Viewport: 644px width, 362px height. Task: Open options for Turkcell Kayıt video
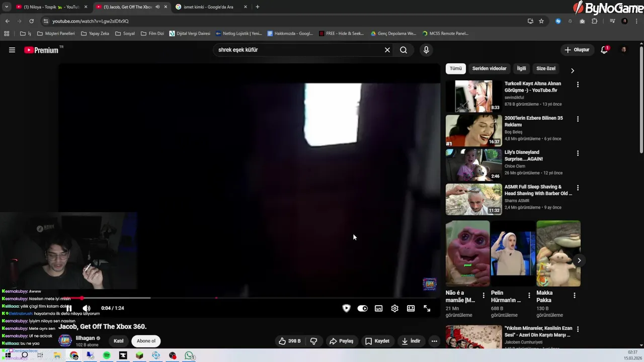tap(578, 84)
